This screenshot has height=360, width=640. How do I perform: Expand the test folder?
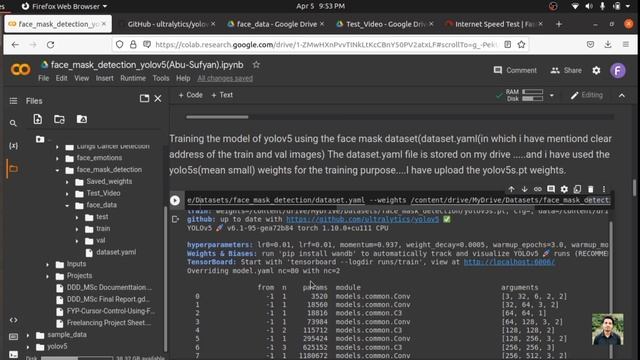tap(77, 217)
